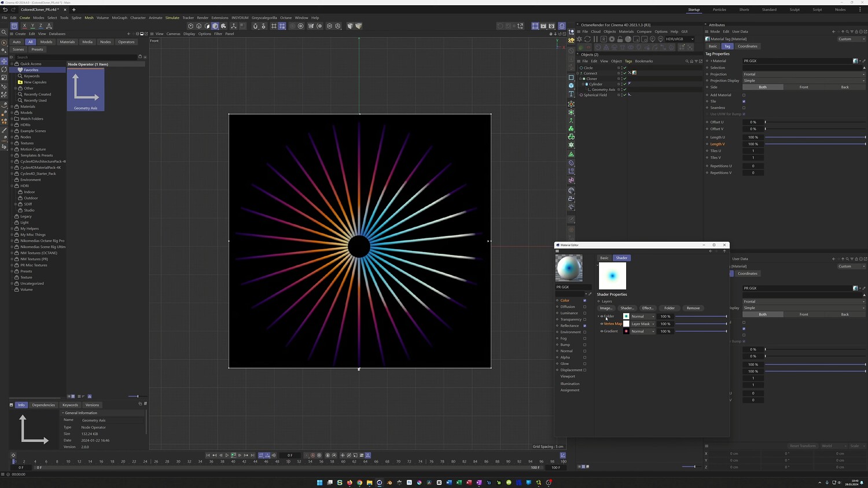Open the Projection dropdown set to Frontal
The width and height of the screenshot is (868, 488).
click(803, 74)
